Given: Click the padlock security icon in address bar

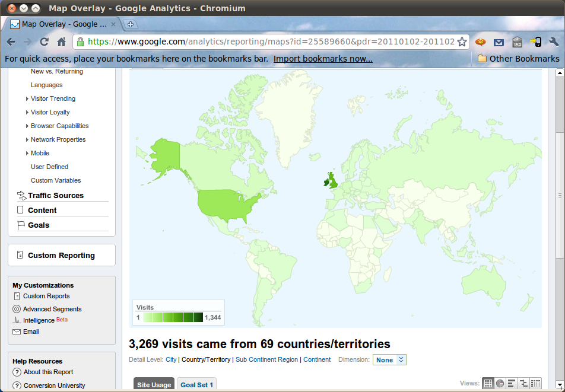Looking at the screenshot, I should tap(80, 42).
